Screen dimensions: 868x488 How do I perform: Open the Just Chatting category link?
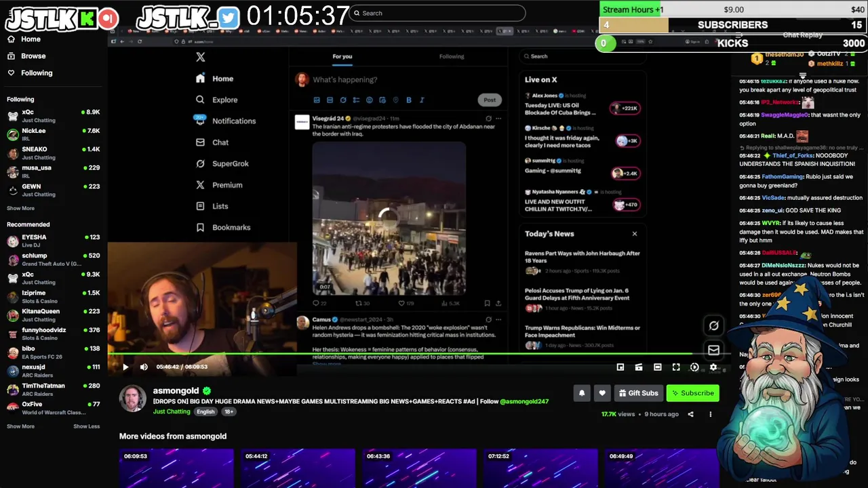[172, 411]
